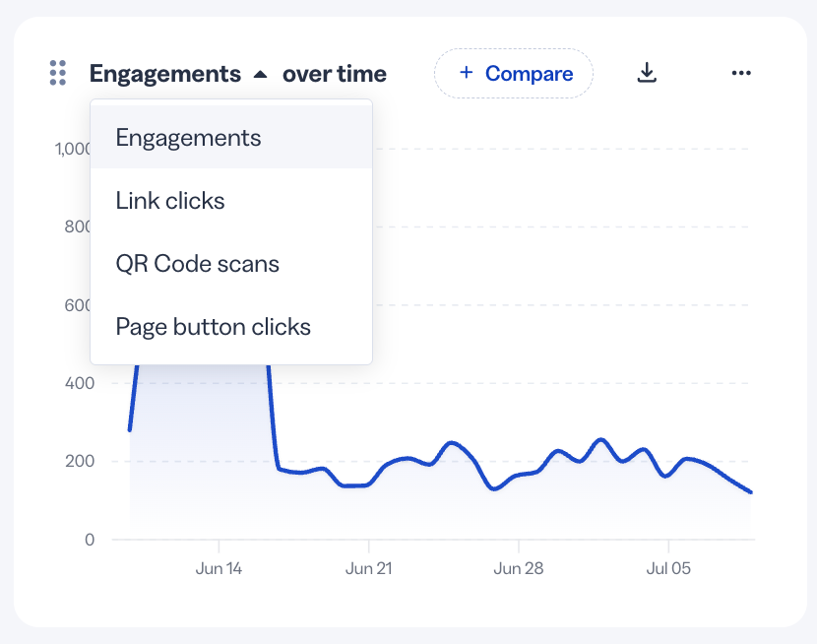Click the six-dot drag handle icon
This screenshot has height=644, width=817.
click(58, 73)
